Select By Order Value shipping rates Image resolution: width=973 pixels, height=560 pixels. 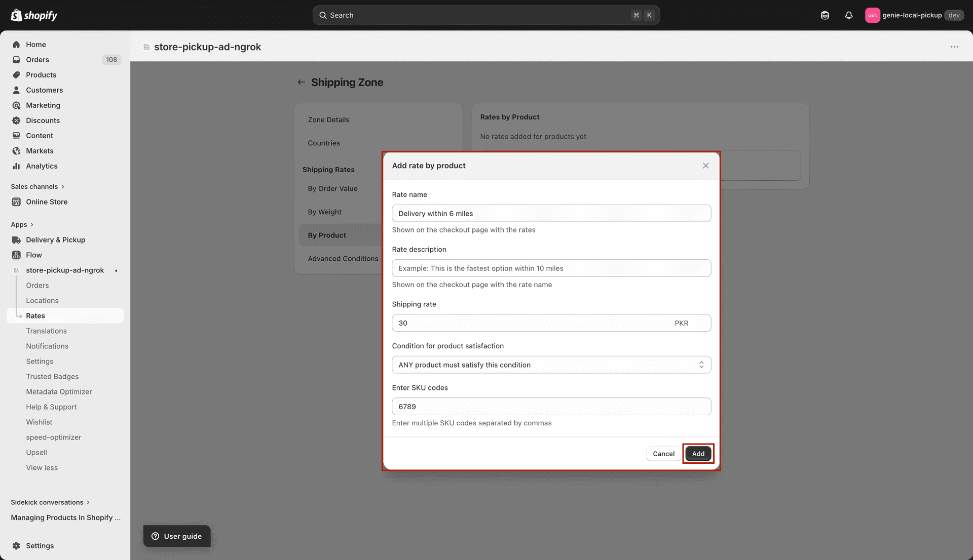pyautogui.click(x=332, y=188)
